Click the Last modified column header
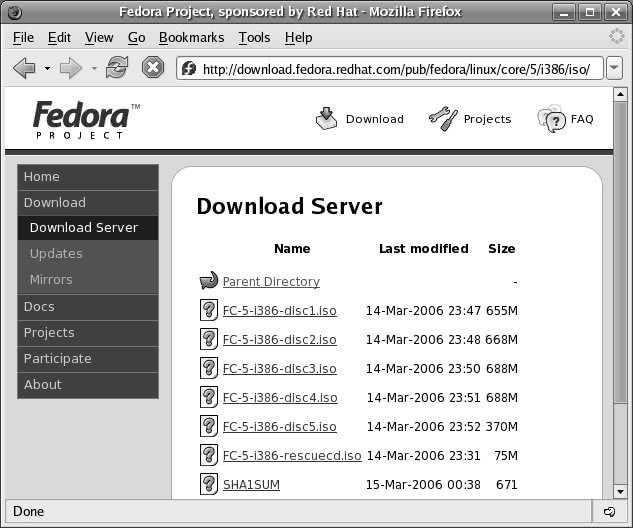 [423, 249]
